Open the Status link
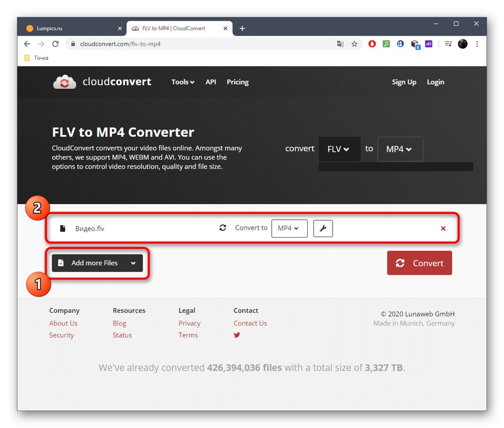504x428 pixels. click(x=122, y=335)
